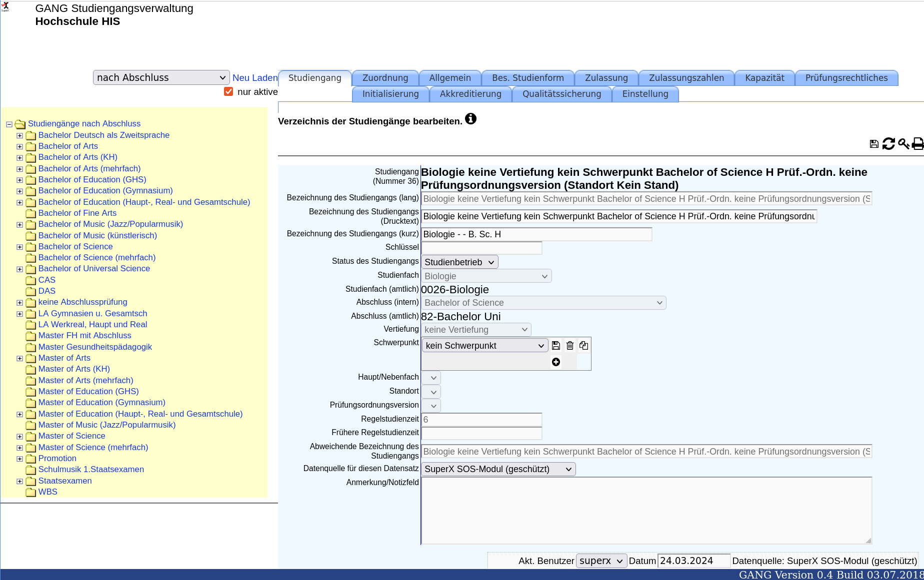
Task: Open the Akt. Benutzer superx dropdown
Action: (601, 561)
